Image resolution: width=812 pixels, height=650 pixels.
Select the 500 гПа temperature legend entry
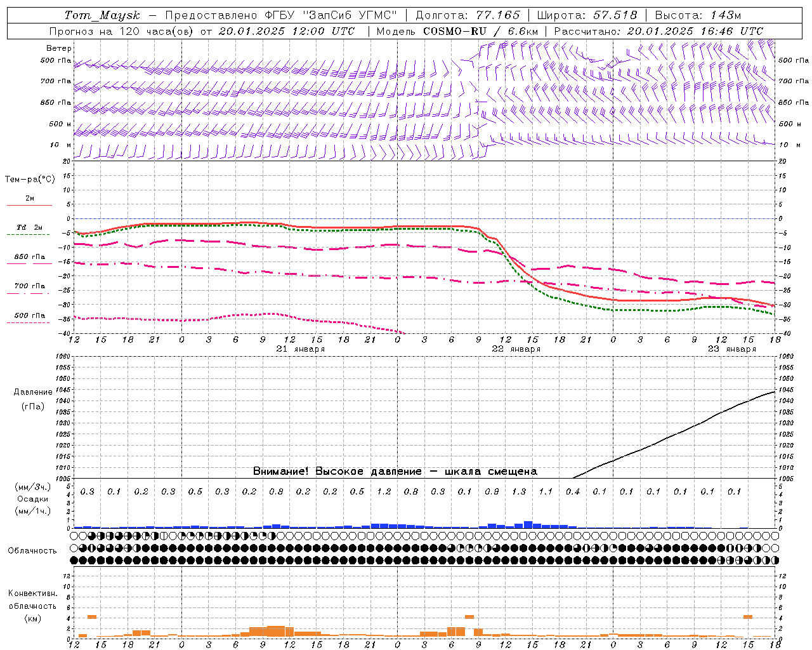click(30, 315)
